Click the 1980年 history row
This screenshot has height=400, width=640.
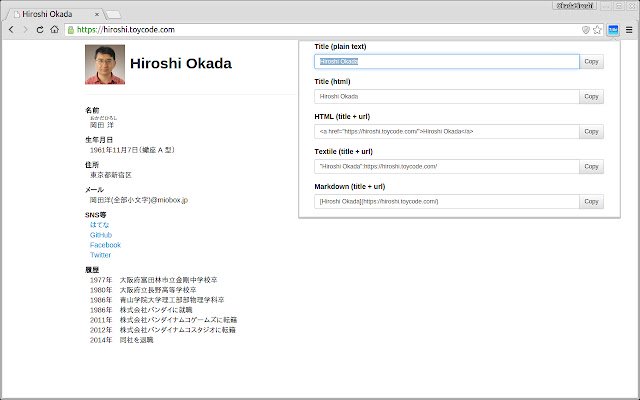click(x=143, y=290)
